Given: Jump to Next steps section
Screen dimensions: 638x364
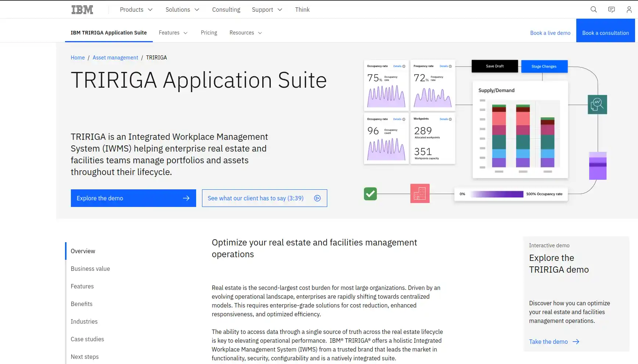Looking at the screenshot, I should 85,357.
